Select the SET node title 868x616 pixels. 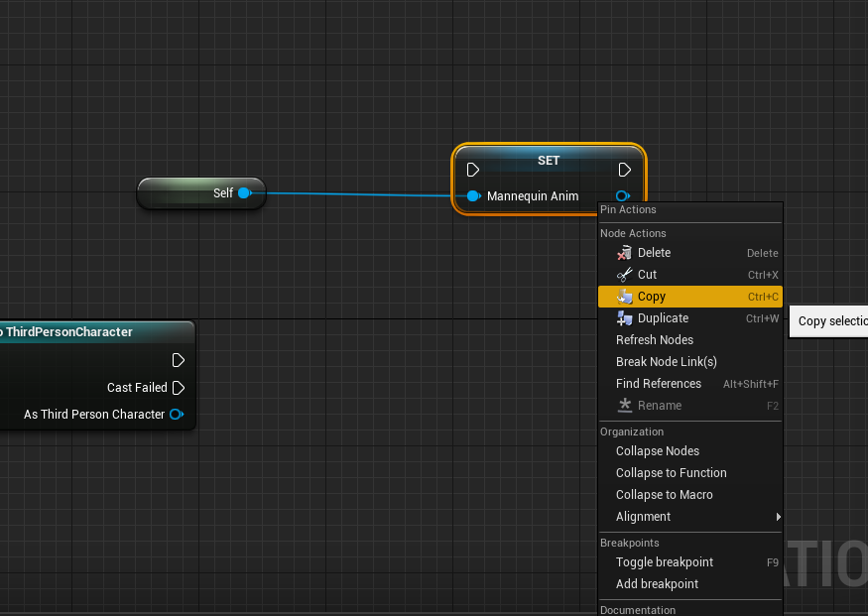[549, 161]
